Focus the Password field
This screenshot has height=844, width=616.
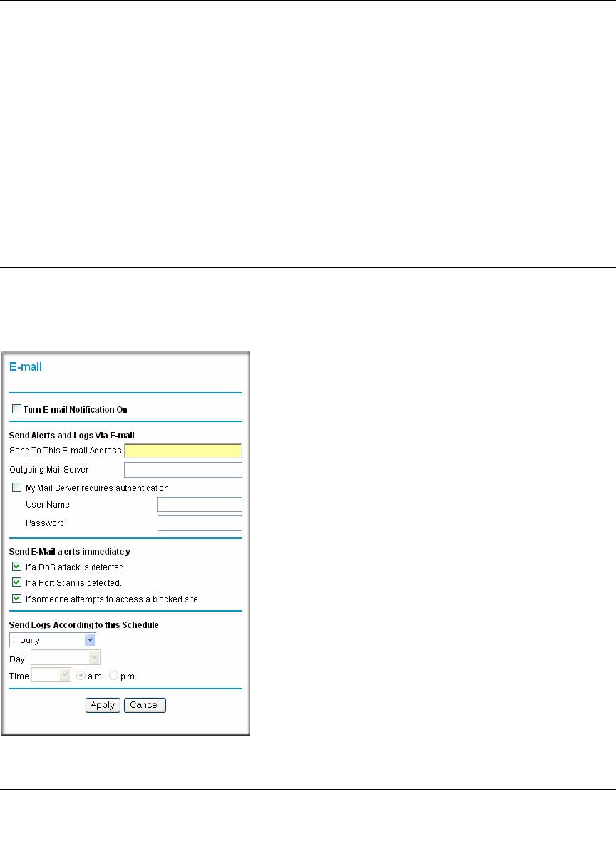(x=200, y=523)
